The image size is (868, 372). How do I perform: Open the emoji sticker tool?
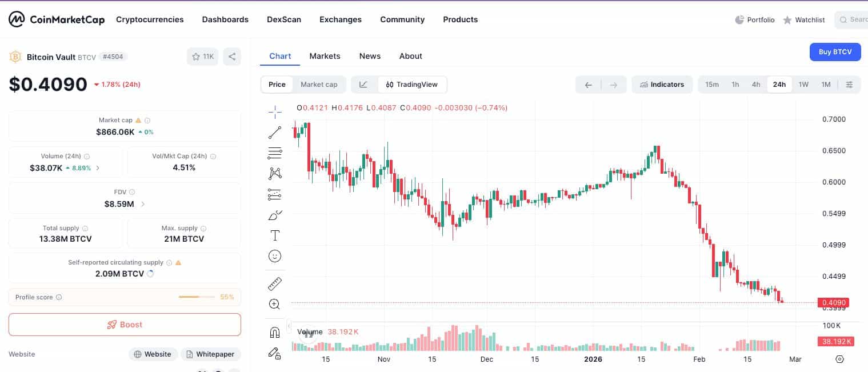click(x=275, y=256)
